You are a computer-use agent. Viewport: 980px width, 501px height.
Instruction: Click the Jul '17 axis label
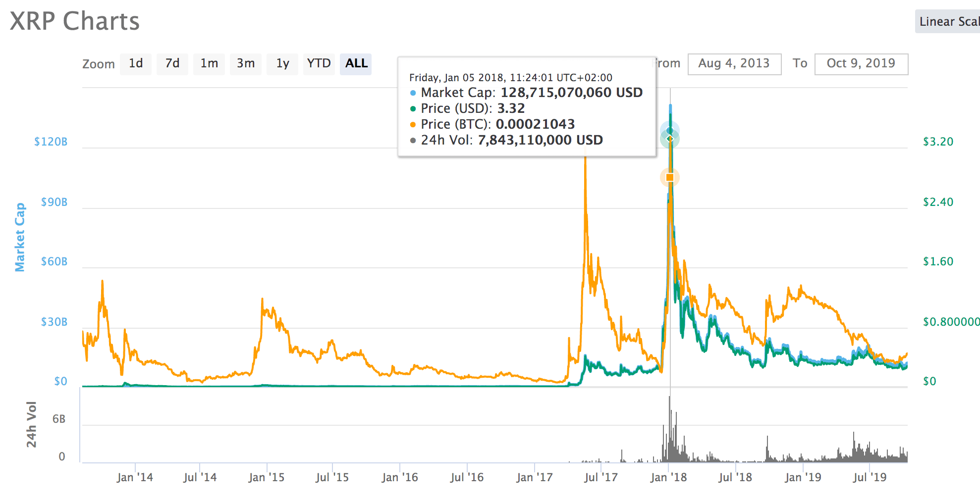point(601,477)
